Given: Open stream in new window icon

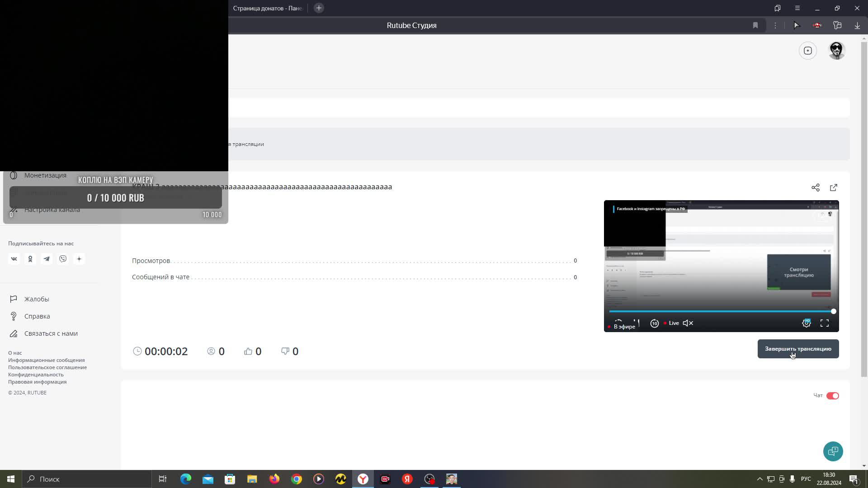Looking at the screenshot, I should click(x=834, y=188).
